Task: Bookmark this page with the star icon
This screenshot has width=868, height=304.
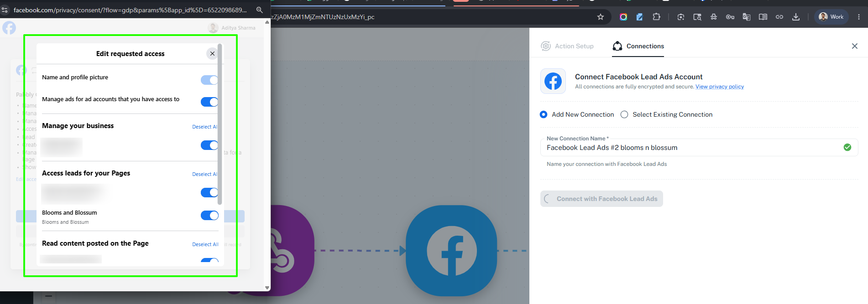Action: tap(601, 17)
